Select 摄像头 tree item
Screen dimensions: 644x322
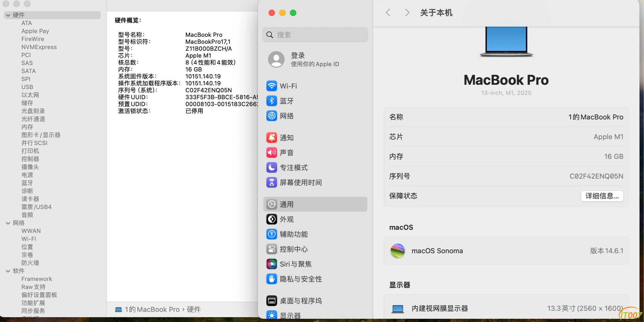[x=30, y=167]
